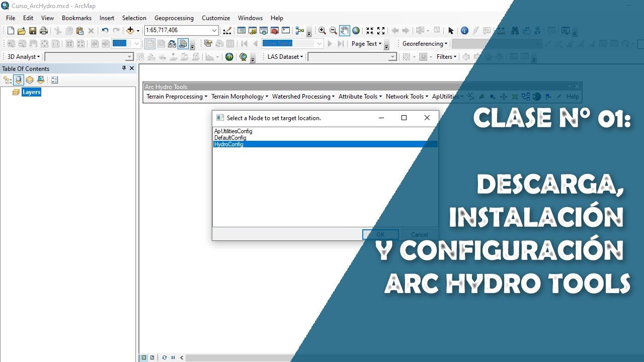Viewport: 644px width, 362px height.
Task: Open the File menu
Action: [x=11, y=18]
